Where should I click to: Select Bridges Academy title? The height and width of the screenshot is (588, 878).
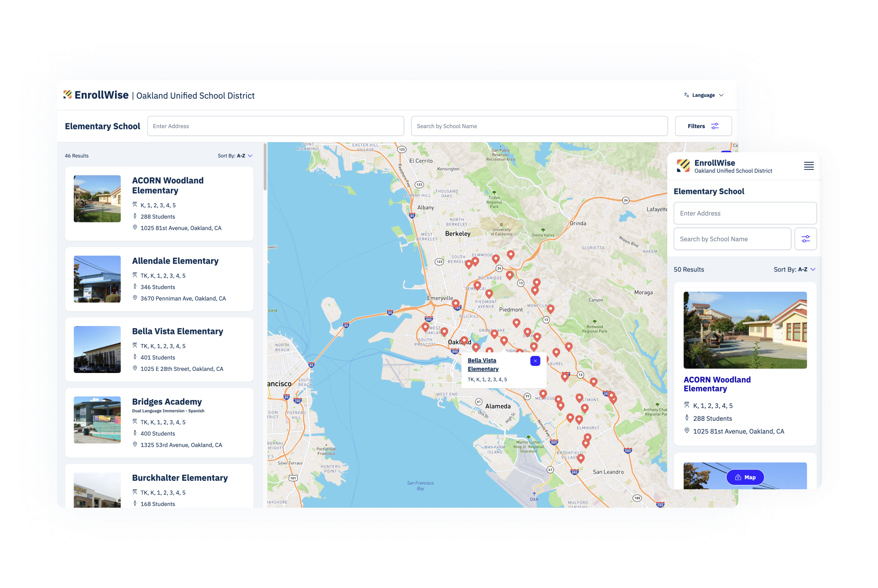click(167, 402)
